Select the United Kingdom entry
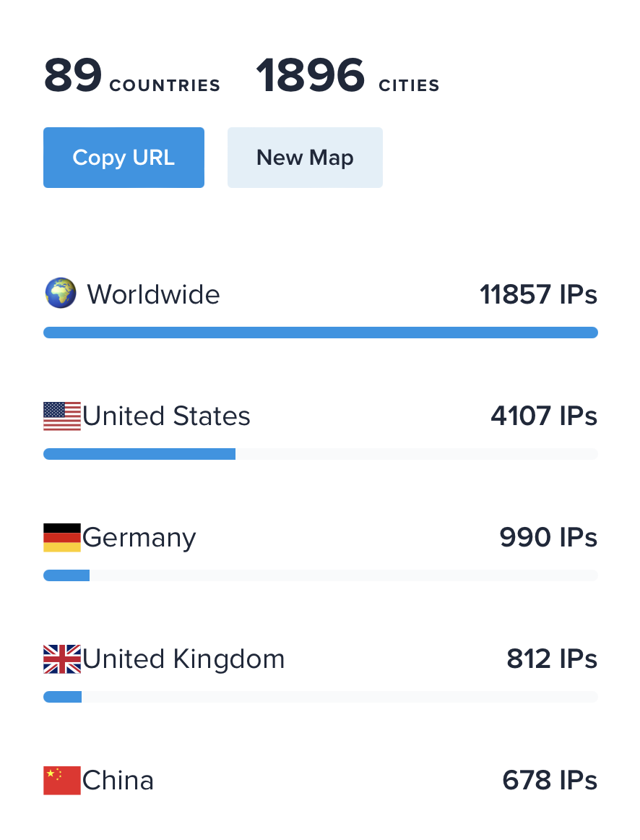This screenshot has width=640, height=840. pyautogui.click(x=183, y=659)
